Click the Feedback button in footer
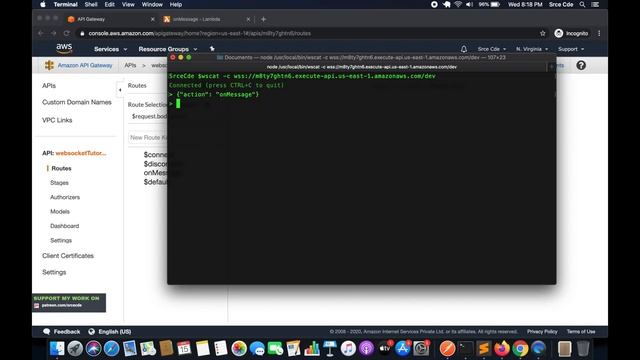This screenshot has width=640, height=360. pos(62,331)
